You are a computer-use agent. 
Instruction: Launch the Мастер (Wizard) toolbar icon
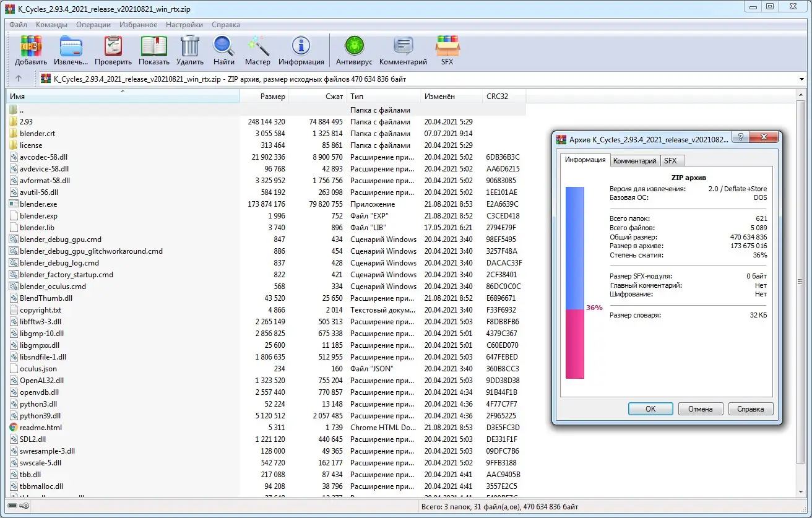257,46
